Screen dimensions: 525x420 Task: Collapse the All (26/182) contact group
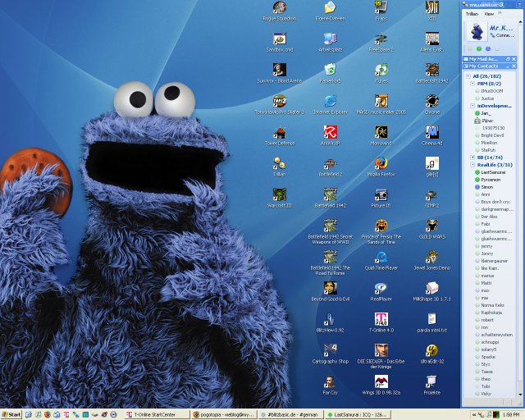pyautogui.click(x=468, y=76)
